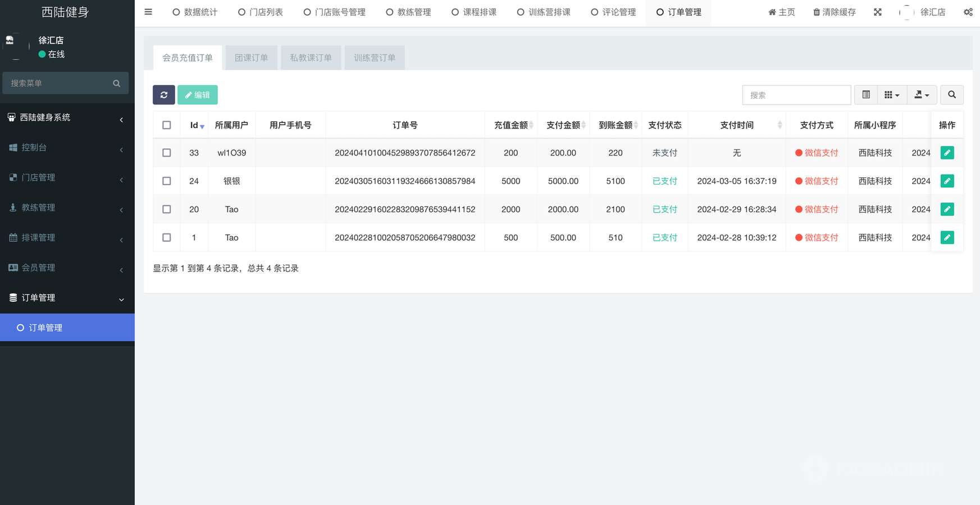Image resolution: width=980 pixels, height=505 pixels.
Task: Open the column visibility grid dropdown
Action: point(891,95)
